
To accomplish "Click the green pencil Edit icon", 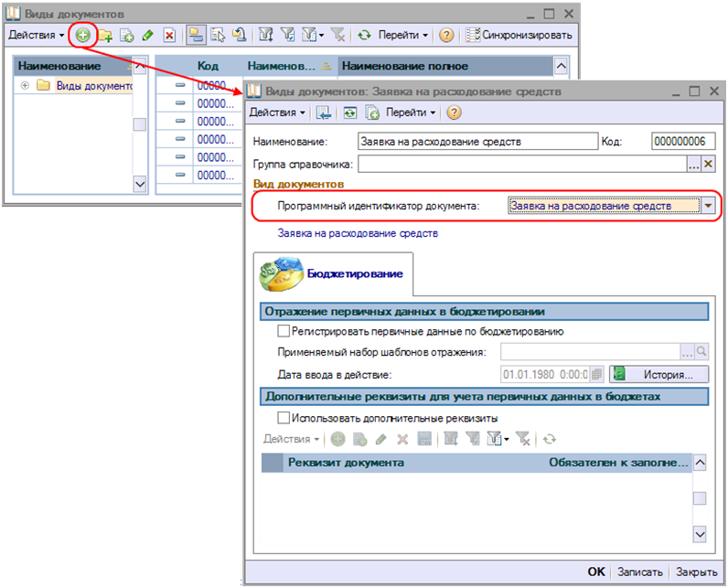I will [147, 35].
